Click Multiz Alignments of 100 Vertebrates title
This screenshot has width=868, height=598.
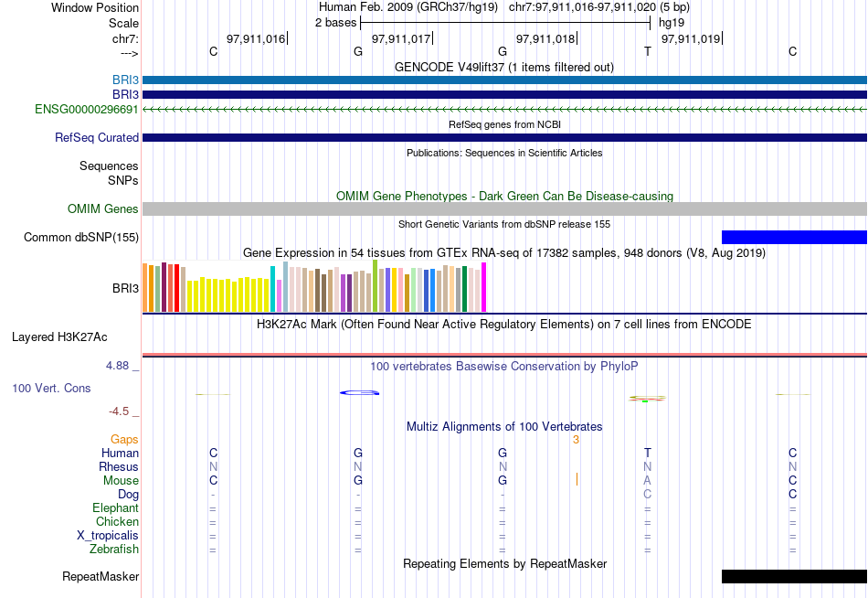(504, 427)
